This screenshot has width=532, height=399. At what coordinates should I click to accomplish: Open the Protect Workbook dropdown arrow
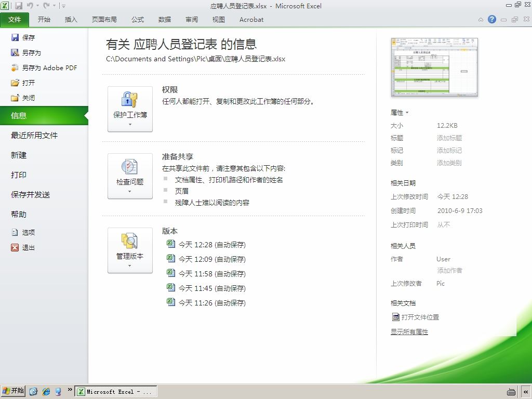click(130, 125)
